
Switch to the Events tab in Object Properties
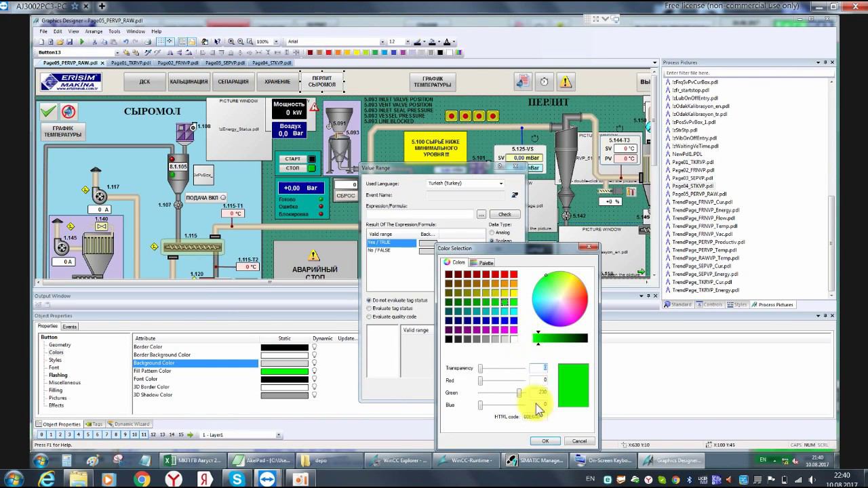tap(70, 327)
